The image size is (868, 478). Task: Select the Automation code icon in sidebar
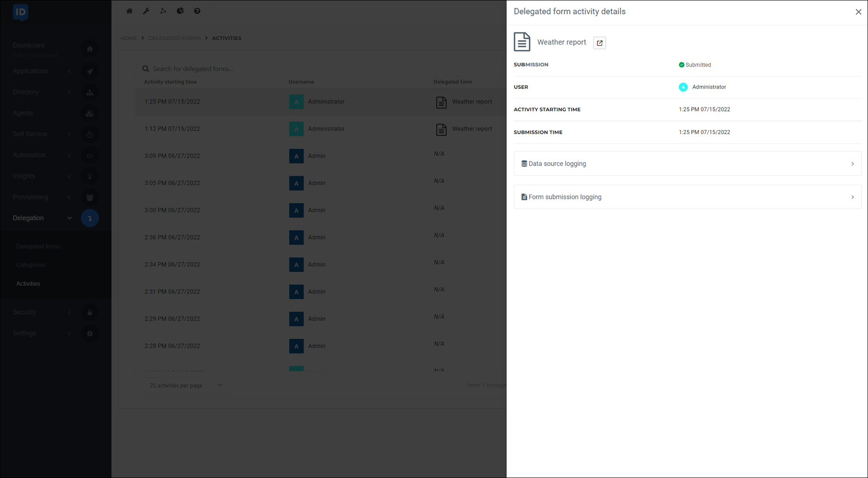[x=90, y=155]
